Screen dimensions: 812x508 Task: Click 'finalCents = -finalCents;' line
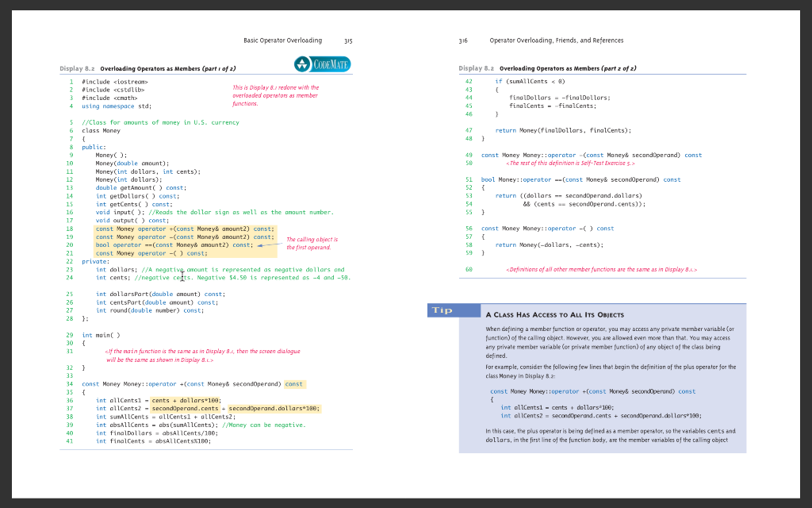(x=553, y=106)
